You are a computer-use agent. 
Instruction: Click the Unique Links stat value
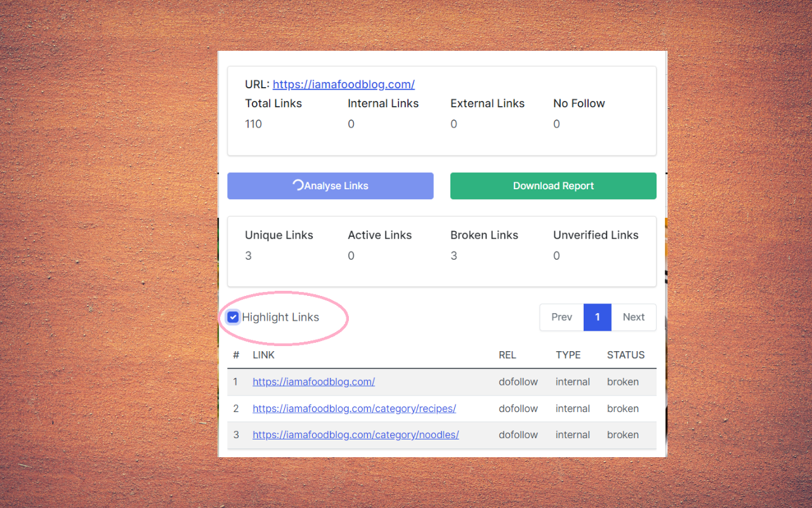click(x=248, y=255)
